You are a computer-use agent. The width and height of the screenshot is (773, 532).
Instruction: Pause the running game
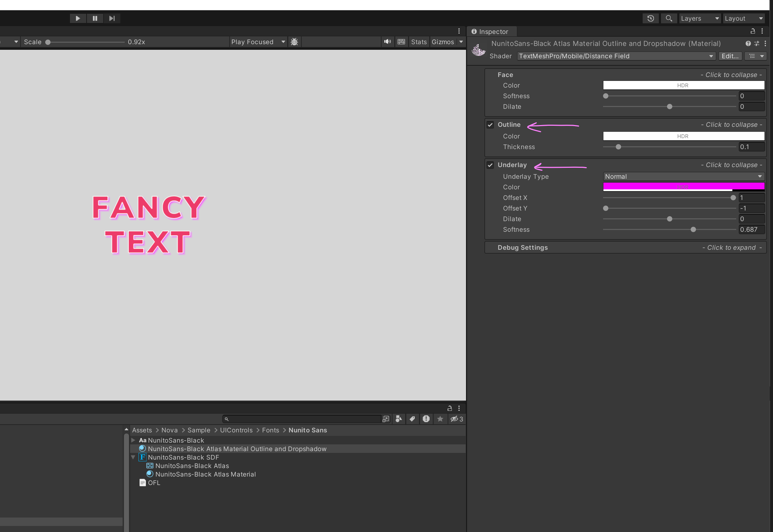tap(95, 18)
